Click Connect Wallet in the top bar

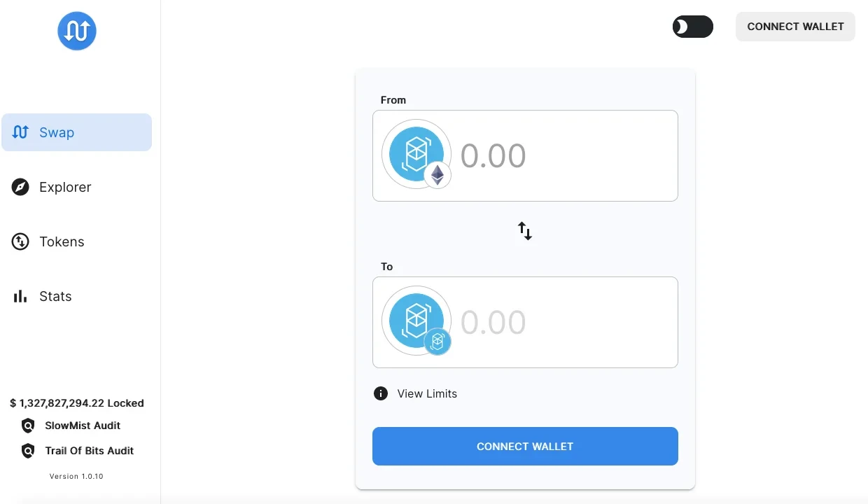(795, 27)
